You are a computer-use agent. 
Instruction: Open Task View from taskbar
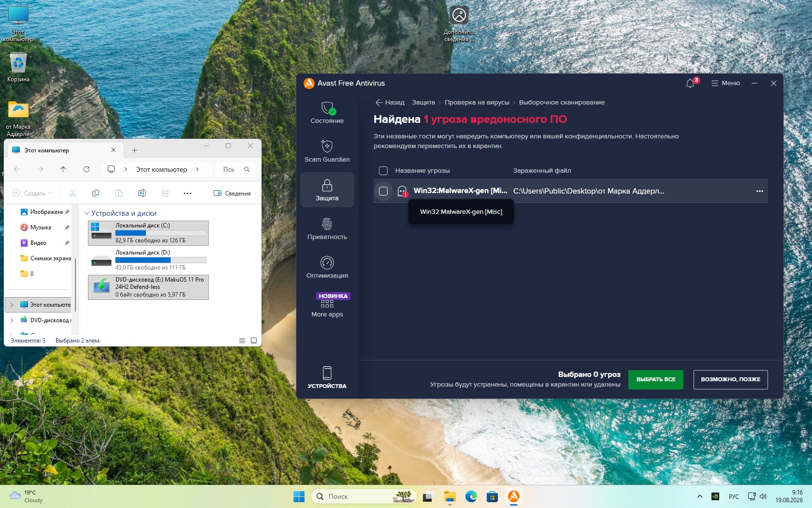coord(428,496)
